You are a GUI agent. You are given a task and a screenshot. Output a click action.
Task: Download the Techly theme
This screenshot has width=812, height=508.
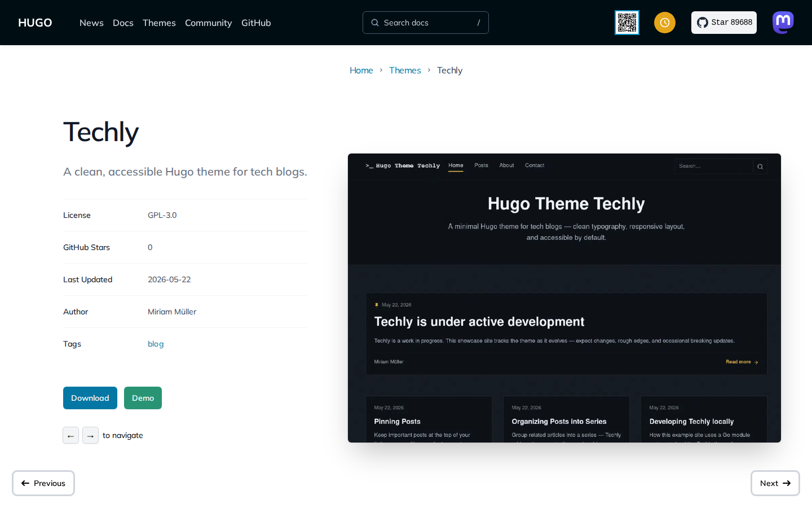click(90, 398)
